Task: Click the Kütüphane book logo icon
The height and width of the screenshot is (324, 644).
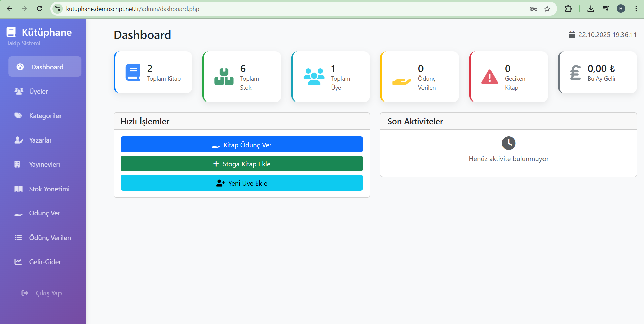Action: (11, 32)
